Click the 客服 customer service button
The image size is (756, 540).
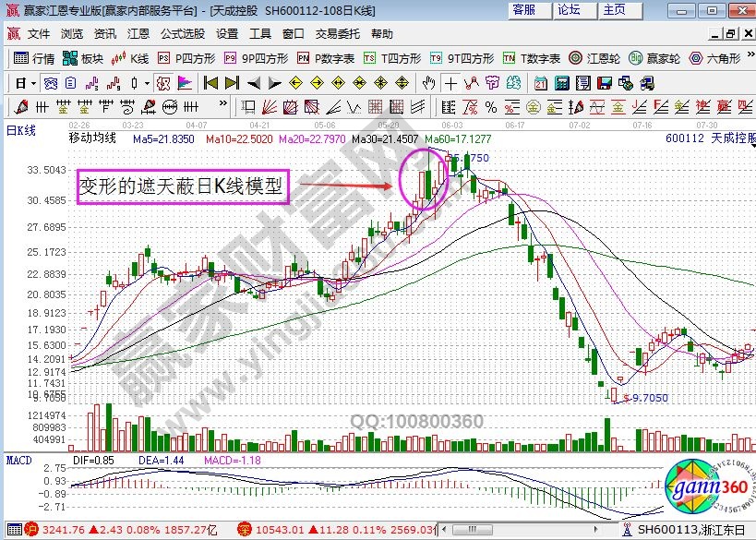coord(524,10)
